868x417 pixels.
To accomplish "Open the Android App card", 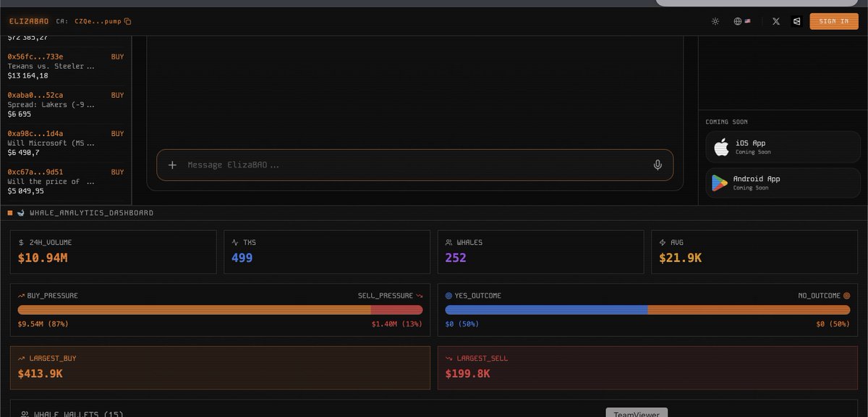I will (x=782, y=182).
